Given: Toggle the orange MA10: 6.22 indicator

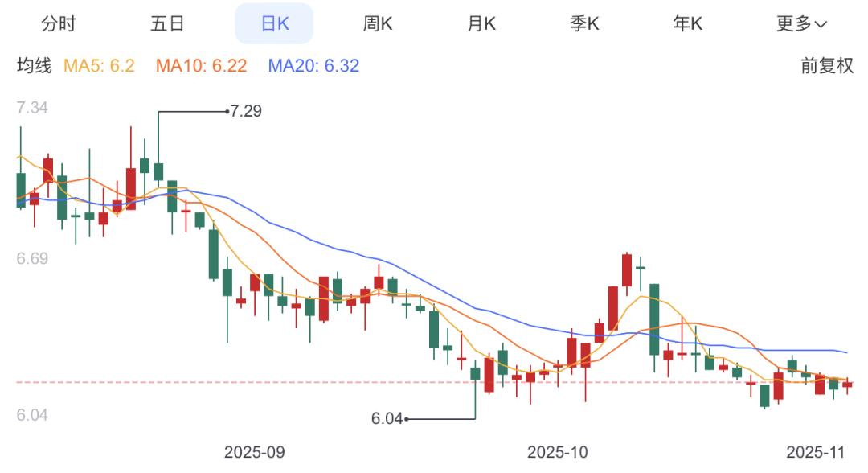Looking at the screenshot, I should tap(201, 66).
